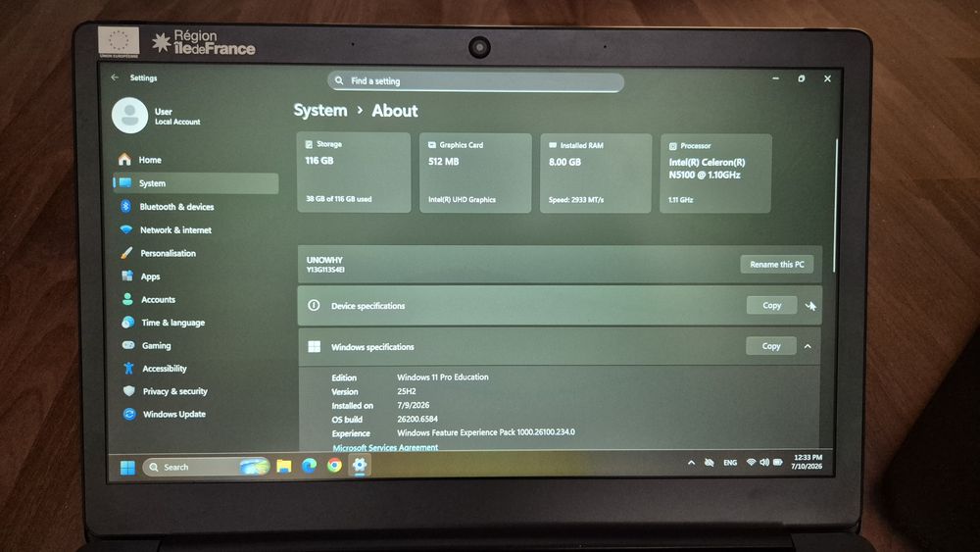Open the Processor Intel Celeron card
Image resolution: width=980 pixels, height=552 pixels.
715,174
